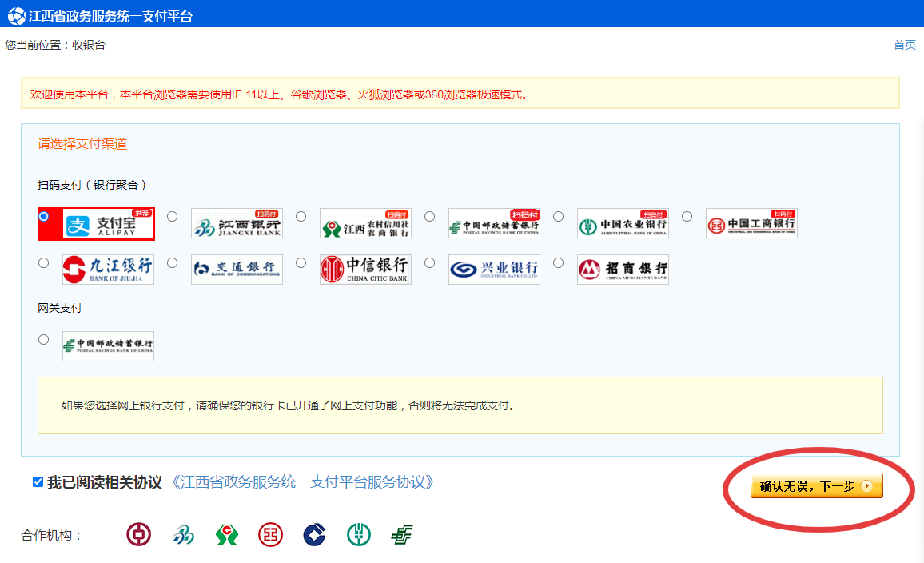Image resolution: width=924 pixels, height=563 pixels.
Task: Go to 首页 home link
Action: 905,45
